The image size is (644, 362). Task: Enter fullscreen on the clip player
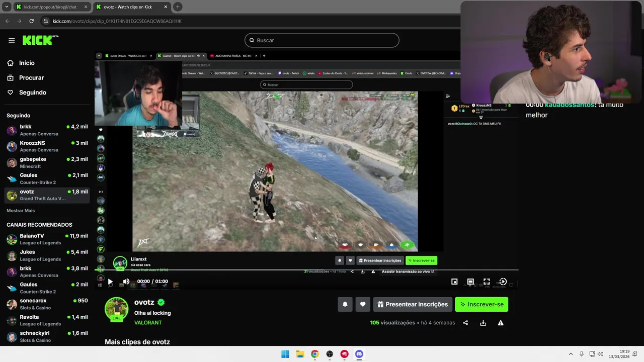pos(487,282)
